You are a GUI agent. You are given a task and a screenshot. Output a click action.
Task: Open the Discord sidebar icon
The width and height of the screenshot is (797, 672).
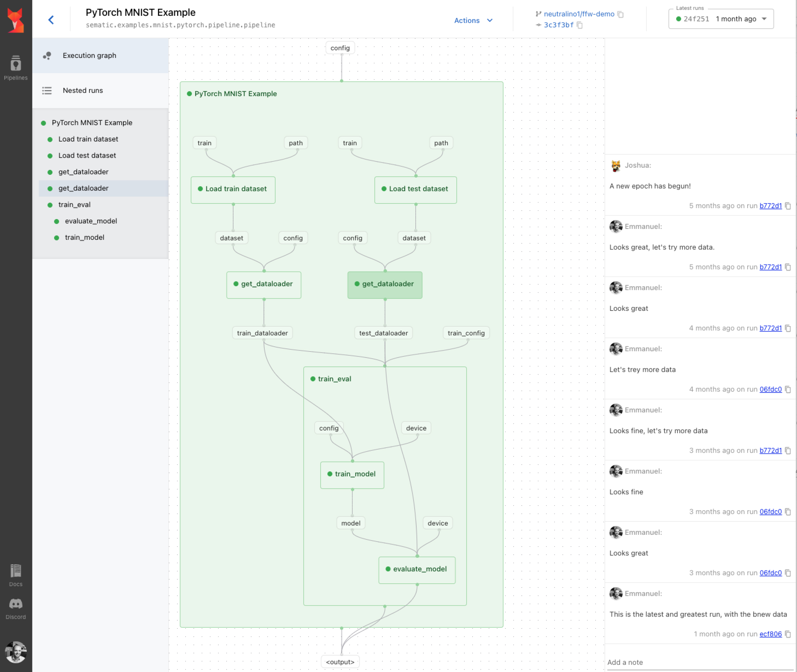(x=16, y=609)
